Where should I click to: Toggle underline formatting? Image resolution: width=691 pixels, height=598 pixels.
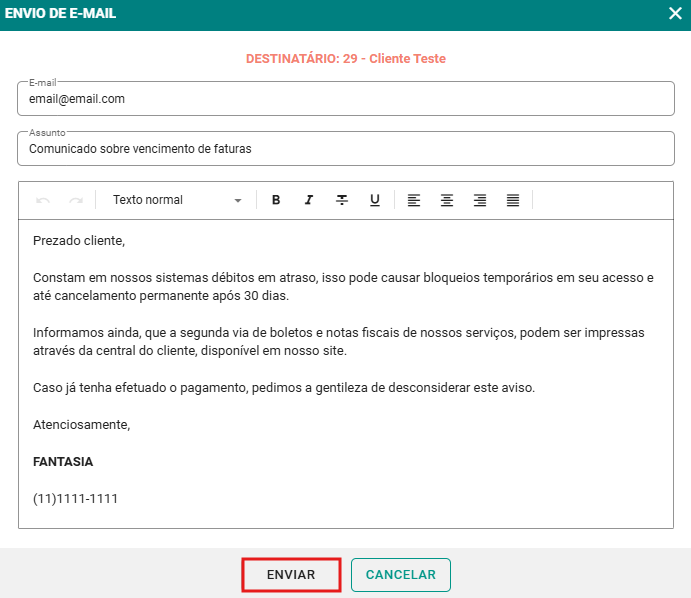click(x=375, y=200)
